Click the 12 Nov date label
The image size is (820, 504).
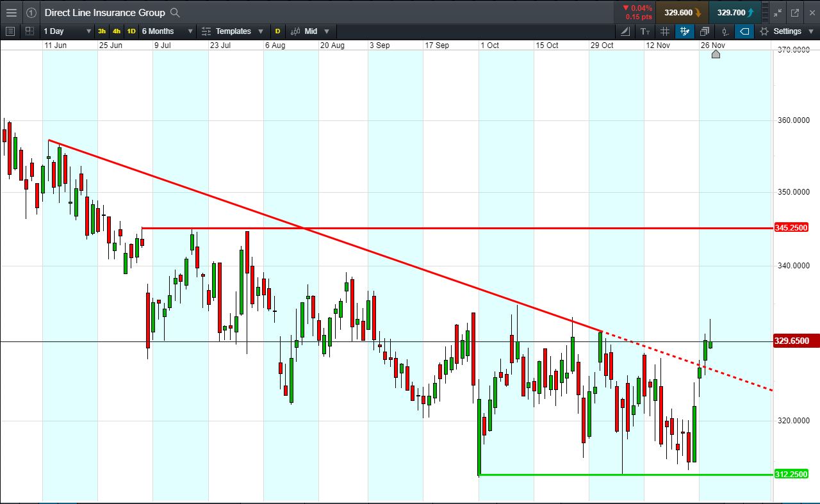click(658, 45)
